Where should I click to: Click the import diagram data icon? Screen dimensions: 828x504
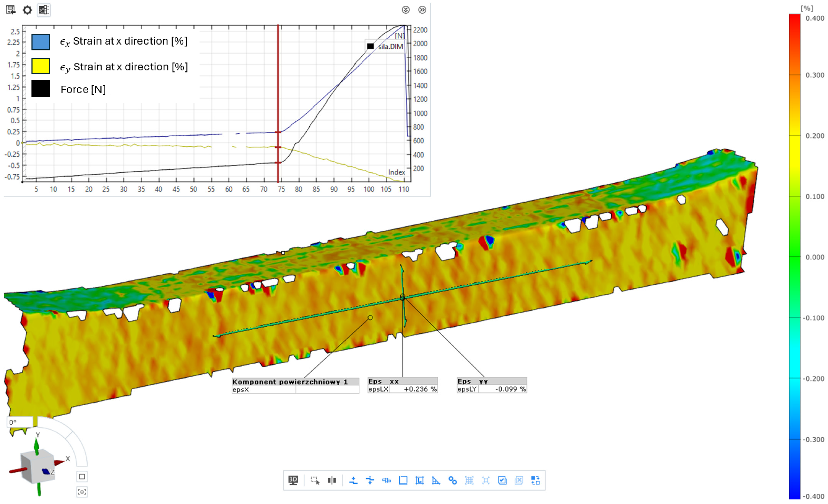tap(11, 10)
